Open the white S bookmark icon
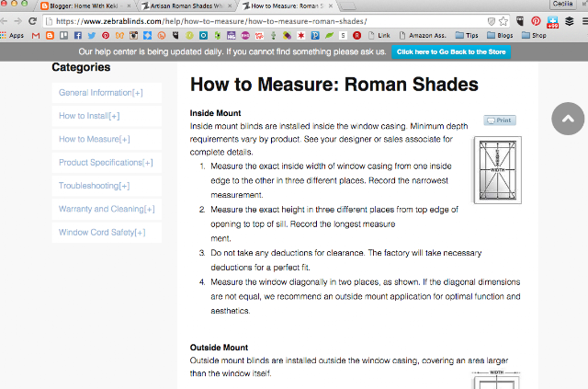This screenshot has width=588, height=389. pyautogui.click(x=343, y=35)
